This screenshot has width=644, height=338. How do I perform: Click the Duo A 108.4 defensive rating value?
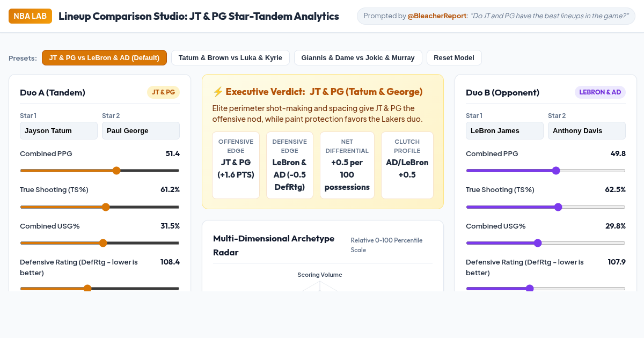tap(170, 262)
